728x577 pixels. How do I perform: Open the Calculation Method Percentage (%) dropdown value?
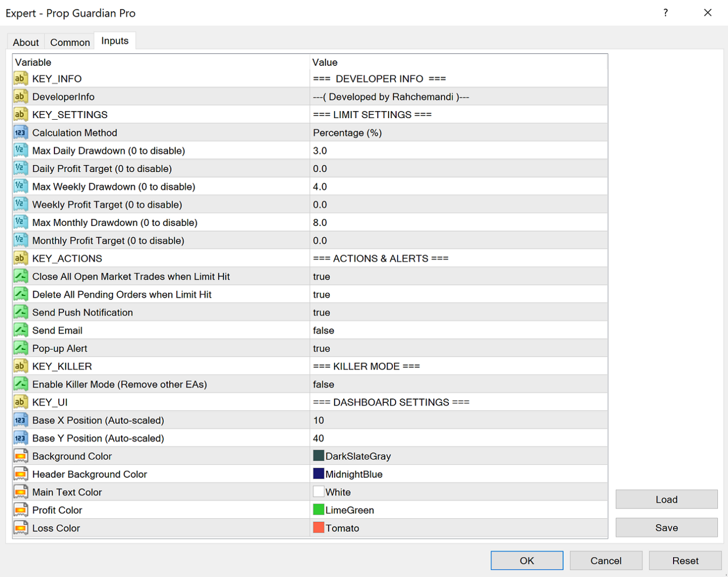coord(459,133)
